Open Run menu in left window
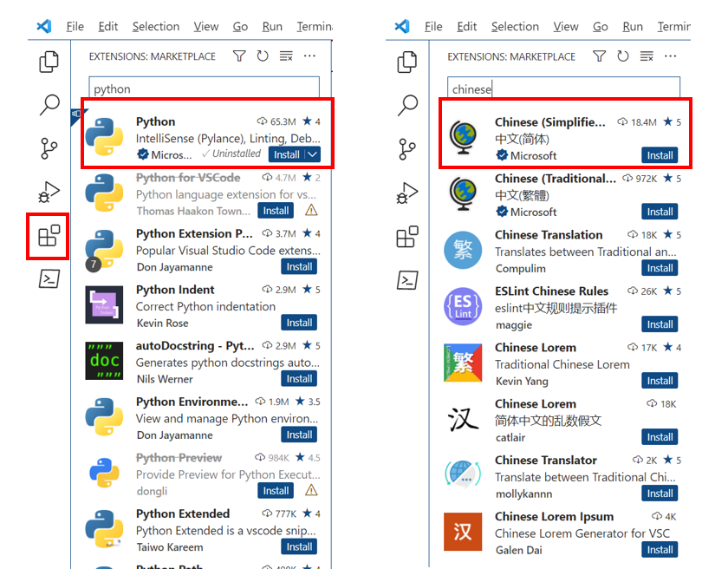The width and height of the screenshot is (728, 582). pyautogui.click(x=272, y=27)
